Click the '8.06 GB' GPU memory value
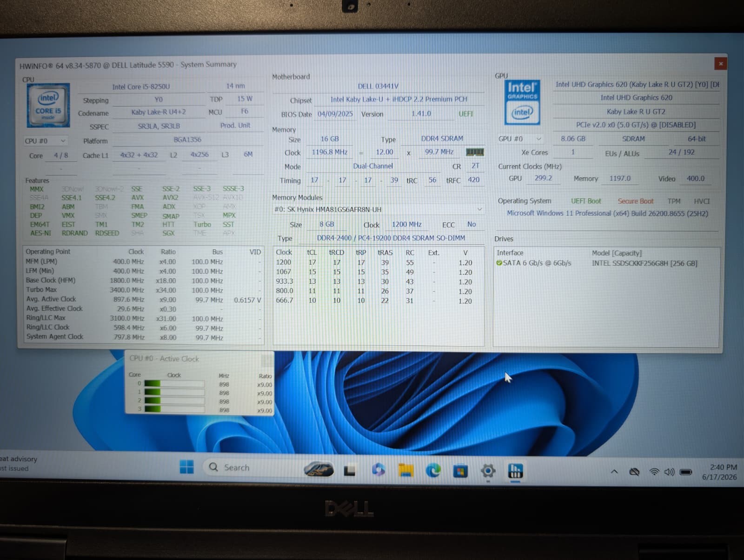Image resolution: width=744 pixels, height=560 pixels. coord(573,139)
